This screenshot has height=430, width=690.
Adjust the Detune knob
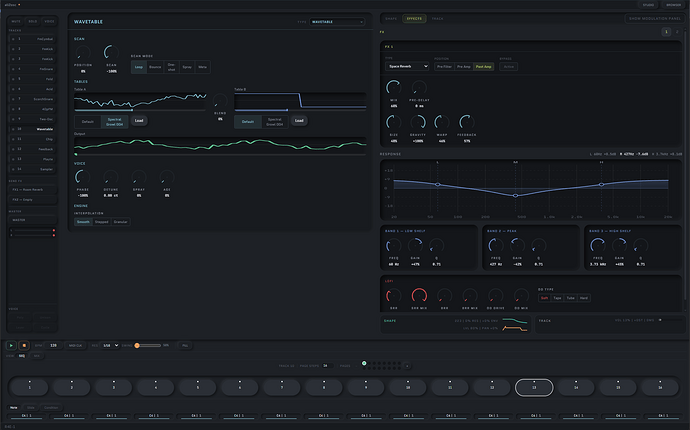coord(110,177)
